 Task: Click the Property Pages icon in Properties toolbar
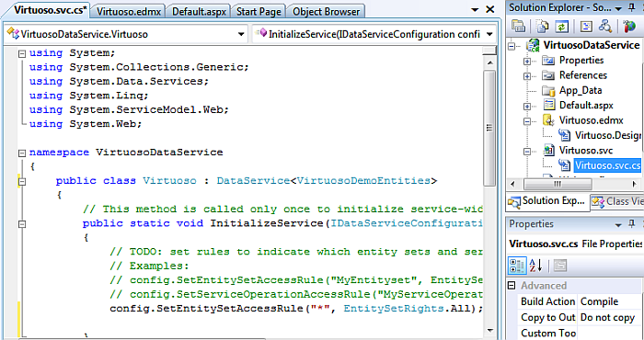click(559, 266)
